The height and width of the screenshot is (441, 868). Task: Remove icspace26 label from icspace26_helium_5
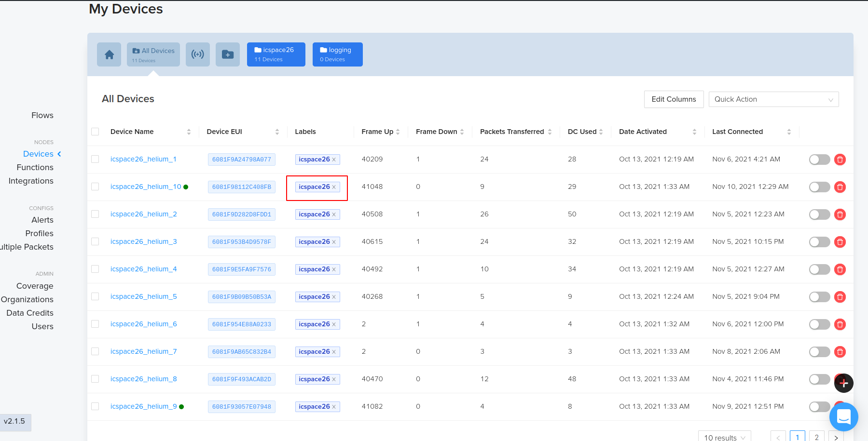[334, 297]
